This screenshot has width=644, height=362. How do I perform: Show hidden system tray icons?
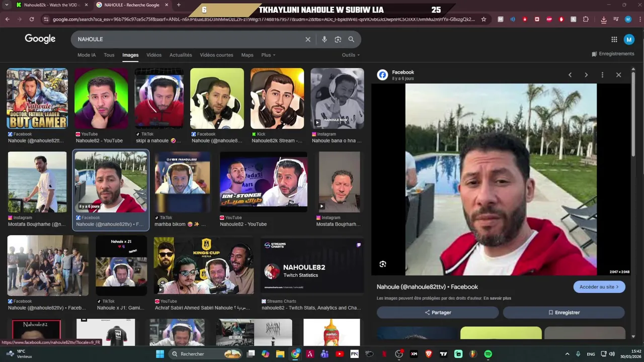567,354
